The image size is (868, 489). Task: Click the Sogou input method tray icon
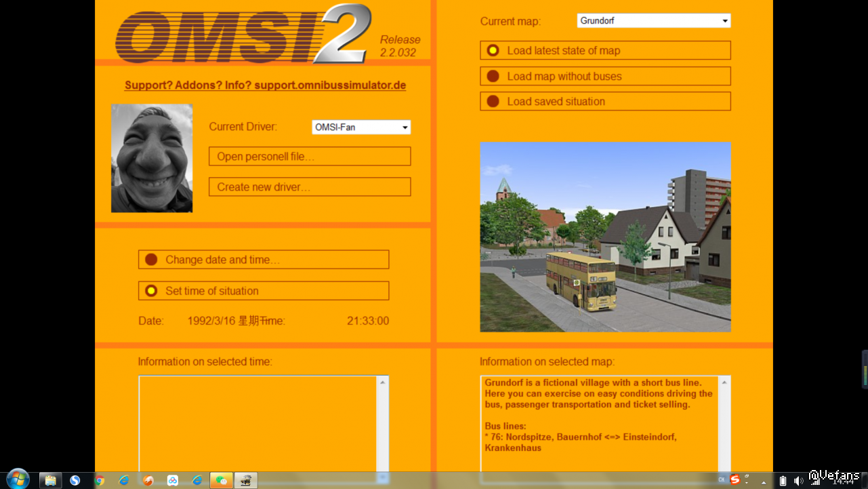(x=735, y=480)
